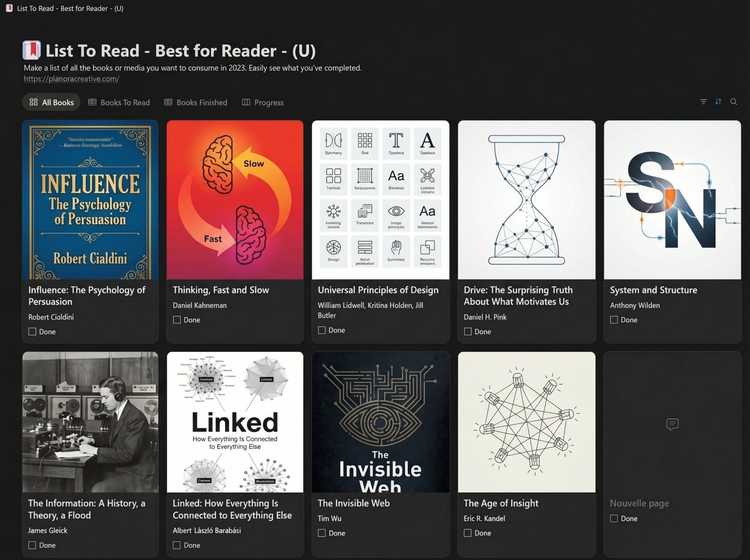This screenshot has width=750, height=560.
Task: Click gallery grid icon on All Books tab
Action: click(34, 102)
